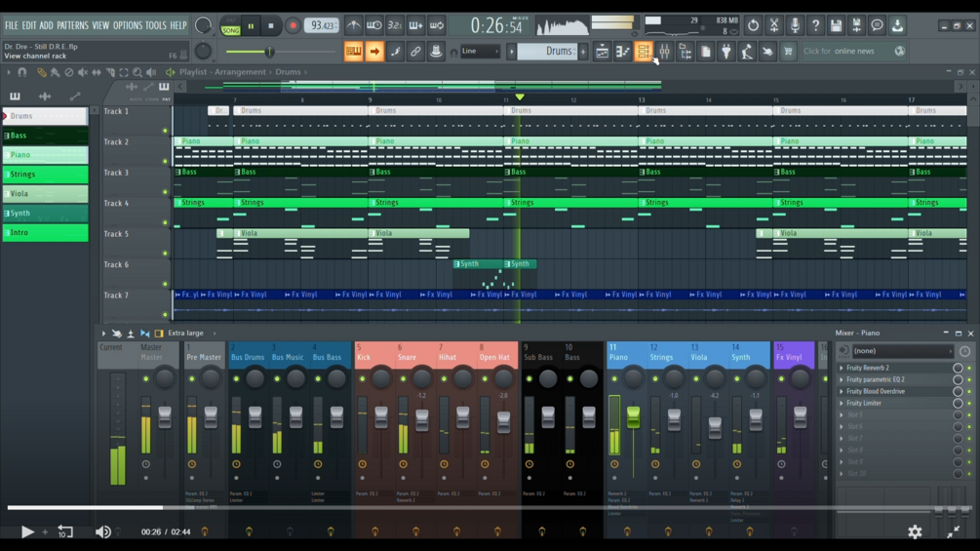The width and height of the screenshot is (980, 551).
Task: Open the content library shopping cart
Action: click(788, 52)
